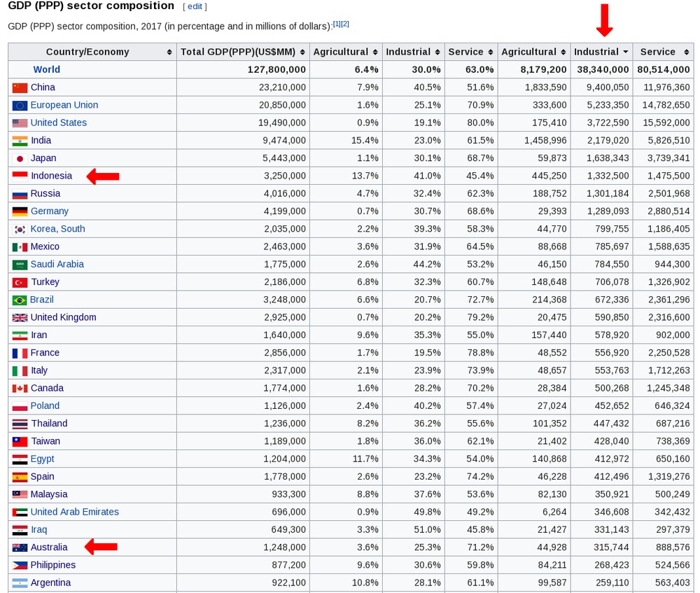The image size is (700, 593).
Task: Click the United Kingdom flag icon
Action: tap(20, 318)
